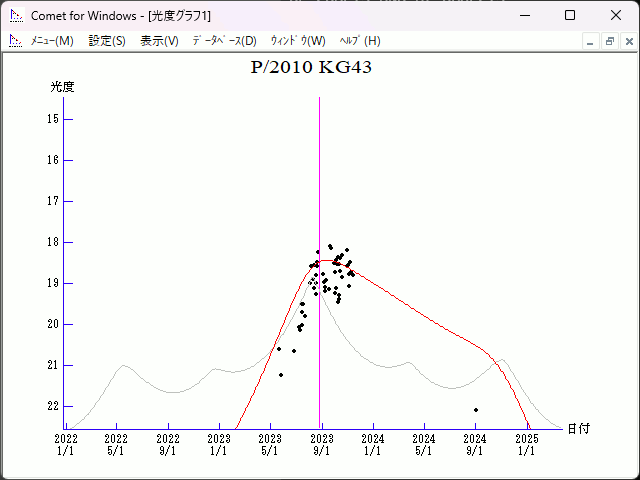Viewport: 640px width, 480px height.
Task: Close the inner 光度グラフ1 child window
Action: 627,41
